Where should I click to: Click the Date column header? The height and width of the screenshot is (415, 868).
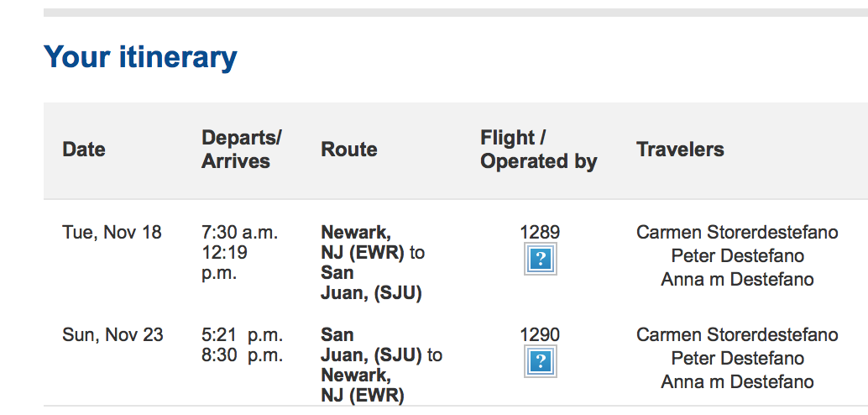(84, 150)
